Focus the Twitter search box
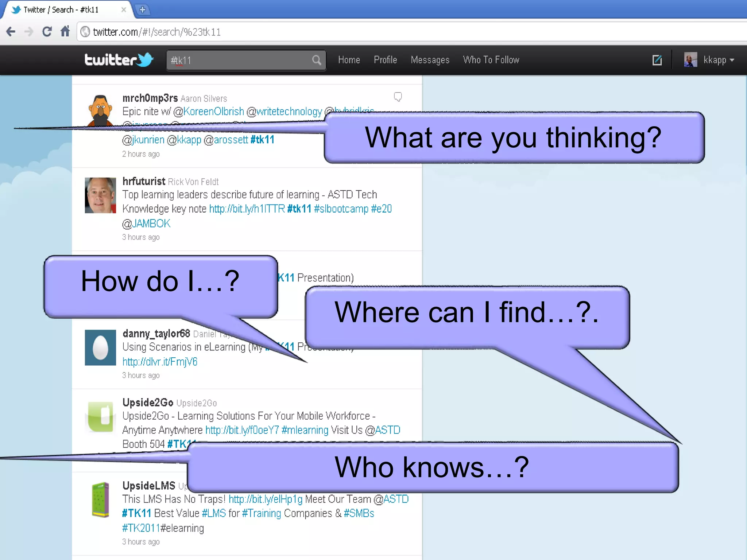 tap(246, 60)
